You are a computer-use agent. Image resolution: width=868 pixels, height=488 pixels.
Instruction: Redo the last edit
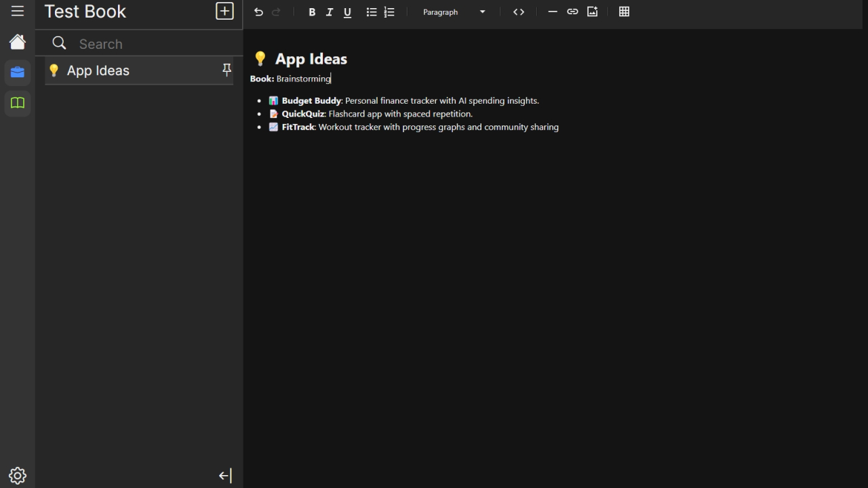[x=276, y=12]
